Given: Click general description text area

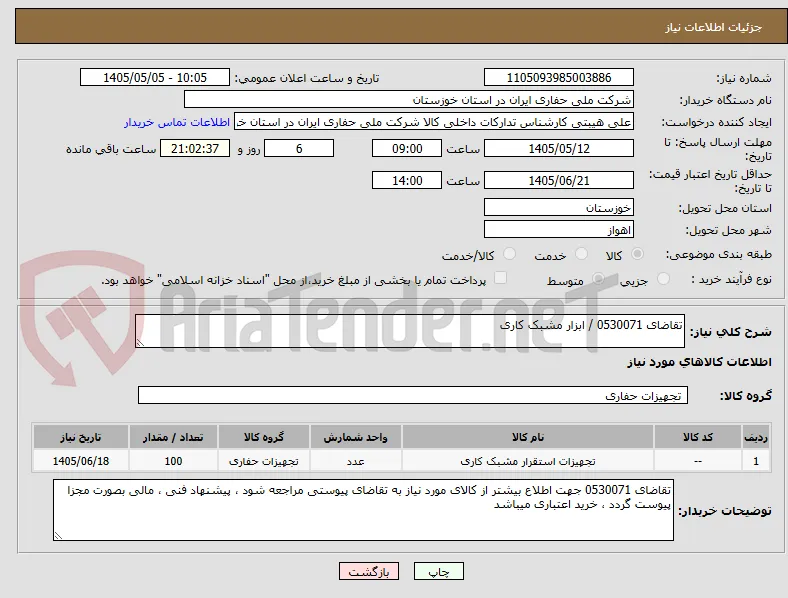Looking at the screenshot, I should (x=410, y=331).
